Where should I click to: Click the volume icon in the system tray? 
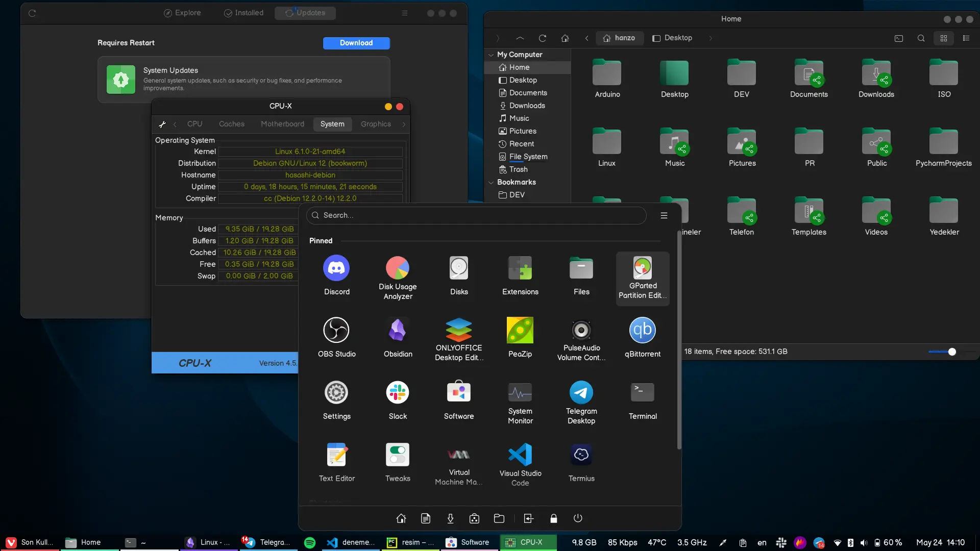864,542
